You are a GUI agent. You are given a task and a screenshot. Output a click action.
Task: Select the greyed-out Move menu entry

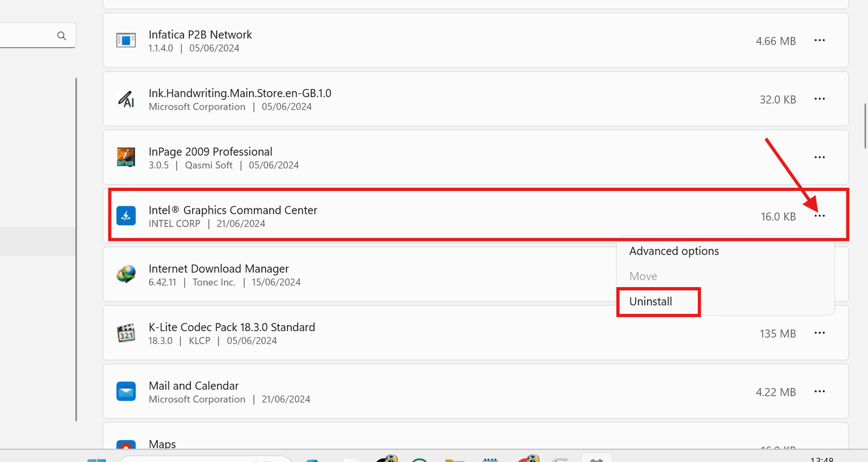[x=643, y=276]
